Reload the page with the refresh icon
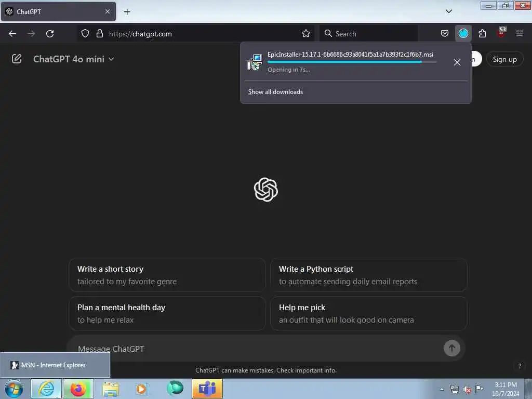 tap(50, 34)
